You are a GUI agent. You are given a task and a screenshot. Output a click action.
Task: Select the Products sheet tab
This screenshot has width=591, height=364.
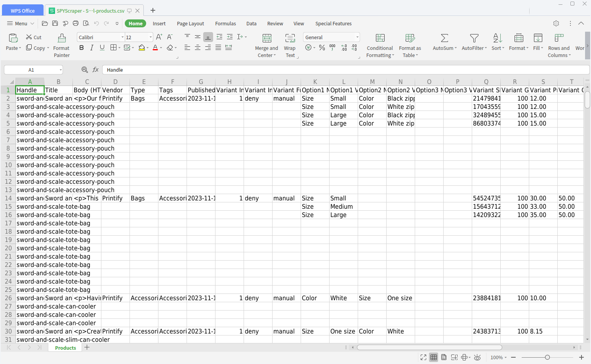pos(65,348)
